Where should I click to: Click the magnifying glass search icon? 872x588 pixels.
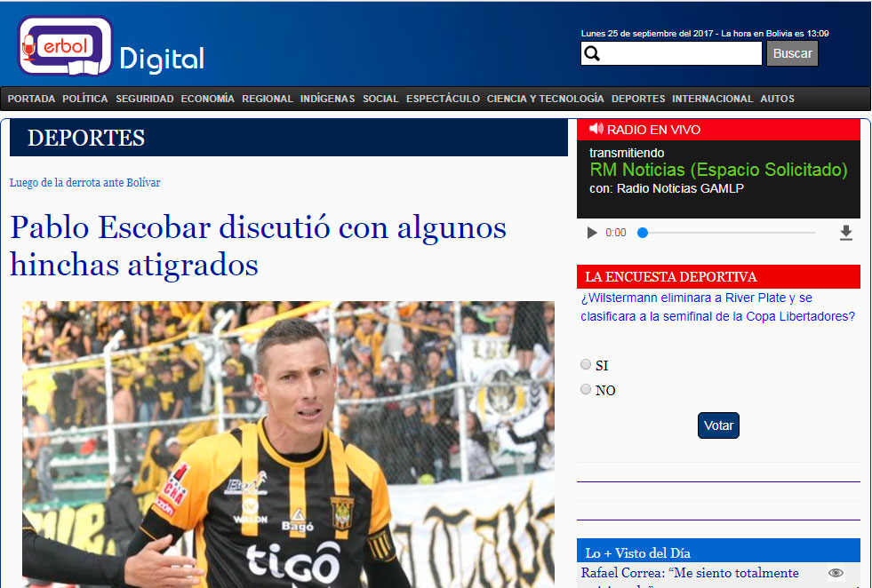coord(592,54)
